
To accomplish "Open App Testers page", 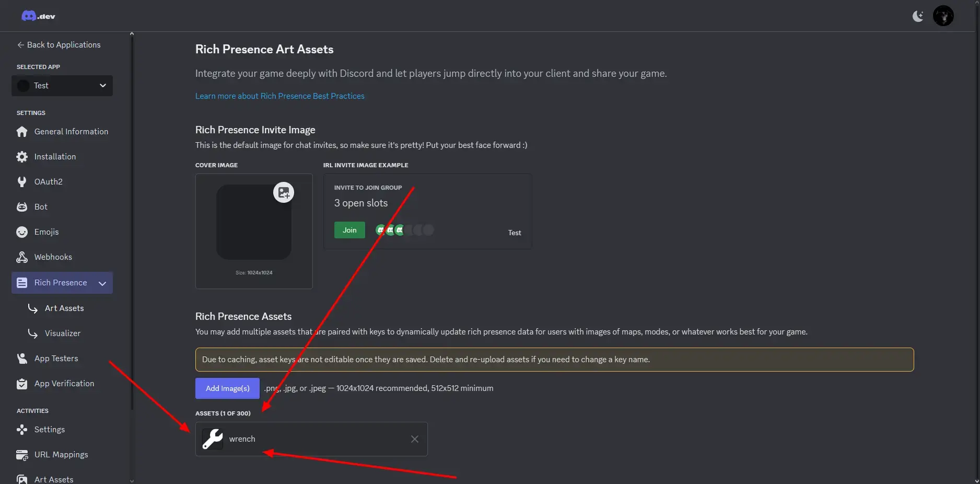I will (x=56, y=359).
